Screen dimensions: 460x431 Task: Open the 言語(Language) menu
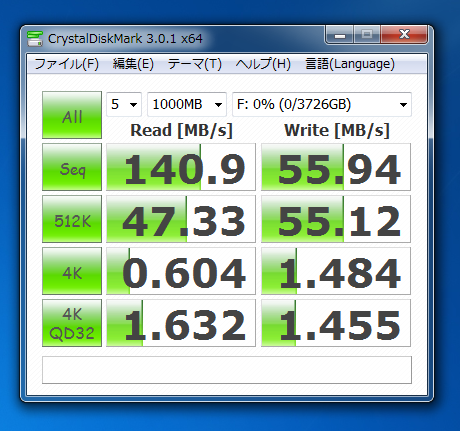(350, 64)
